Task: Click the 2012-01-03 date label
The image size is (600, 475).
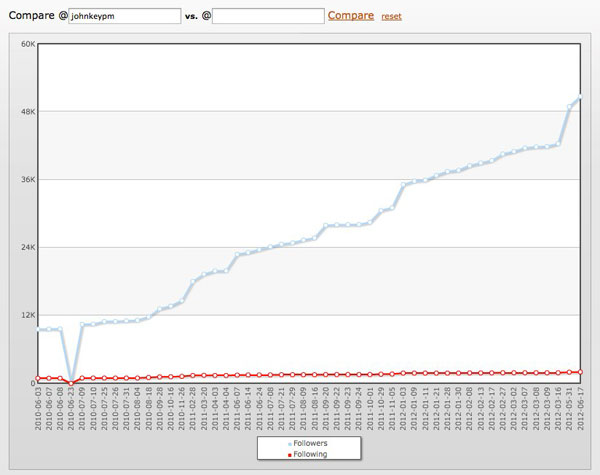Action: tap(403, 408)
